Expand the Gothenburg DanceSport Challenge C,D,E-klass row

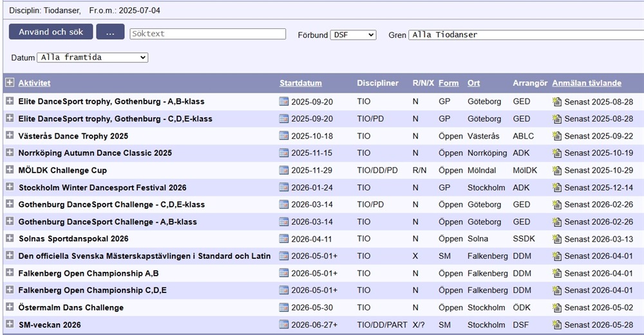coord(10,204)
